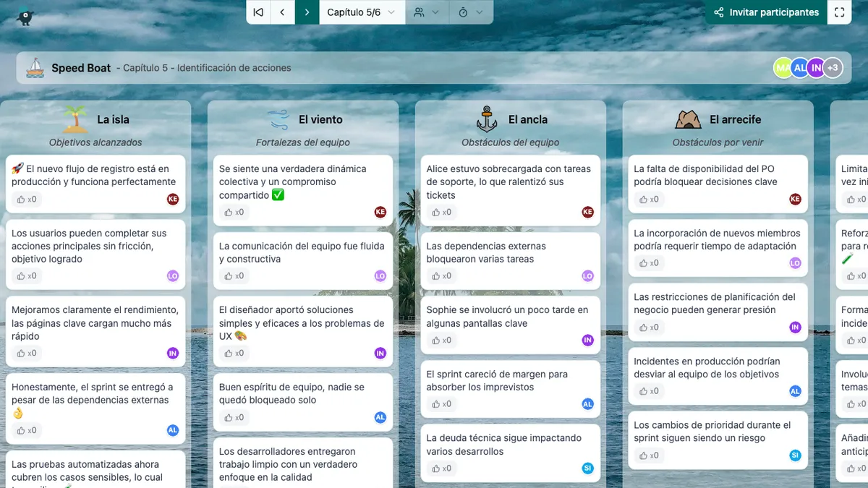Click the MA participant avatar

tap(783, 68)
